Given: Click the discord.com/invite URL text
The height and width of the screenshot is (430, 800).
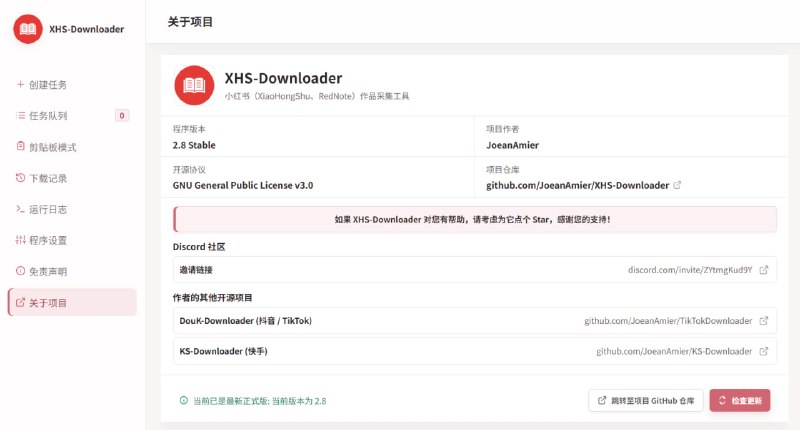Looking at the screenshot, I should click(690, 270).
